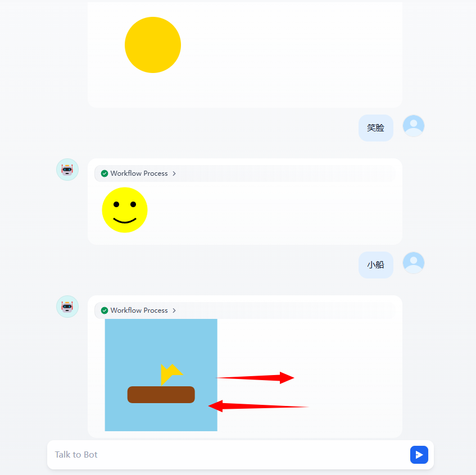476x475 pixels.
Task: Click the user avatar beside the 小船 message
Action: coord(414,263)
